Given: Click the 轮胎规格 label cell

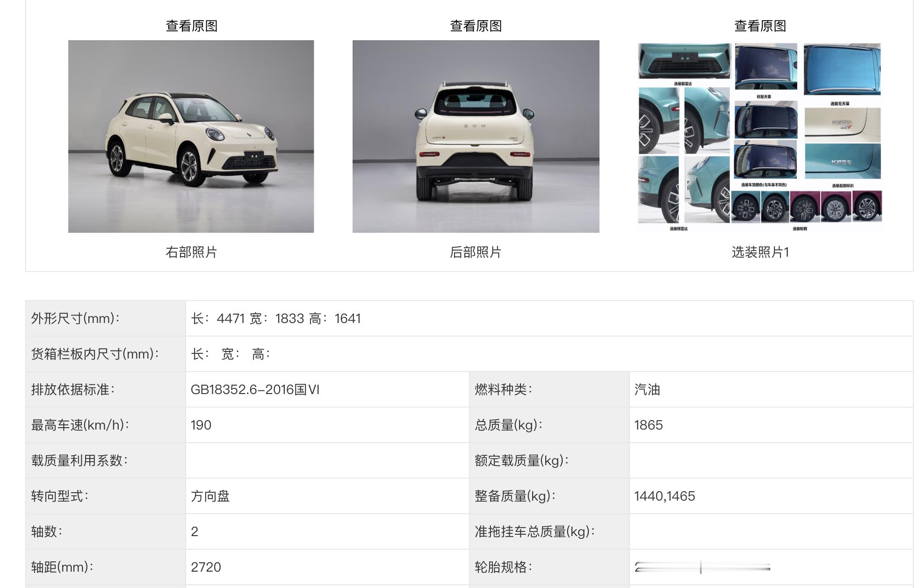Looking at the screenshot, I should (504, 567).
